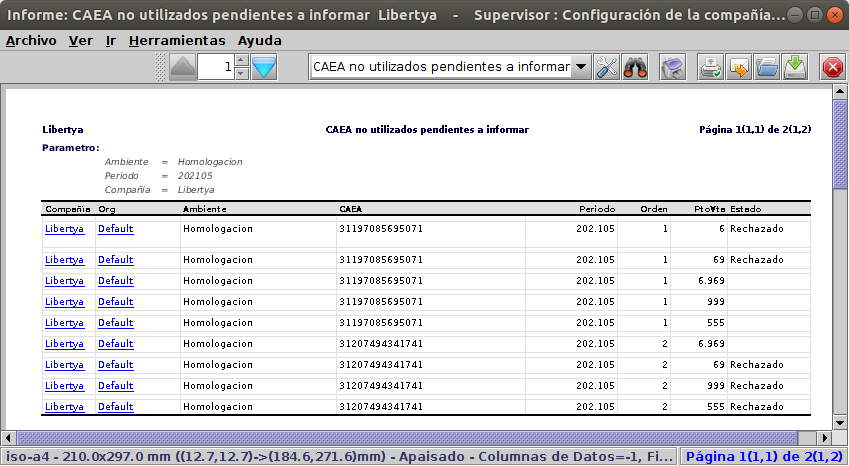Click CAEA 31197085695071 in PtoVta 6 row
The height and width of the screenshot is (466, 849).
(x=381, y=229)
